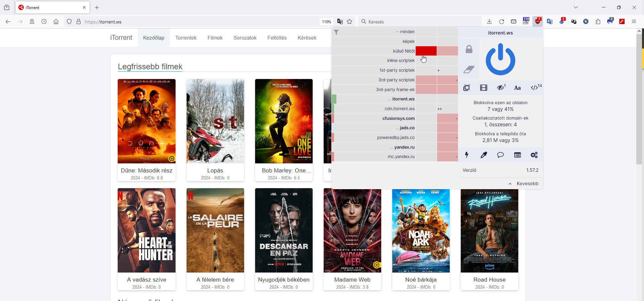Click the cfusionsys.com domain row
The image size is (644, 301).
pos(374,118)
